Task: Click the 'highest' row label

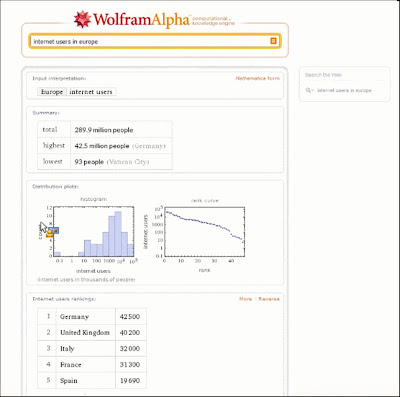Action: (x=54, y=146)
